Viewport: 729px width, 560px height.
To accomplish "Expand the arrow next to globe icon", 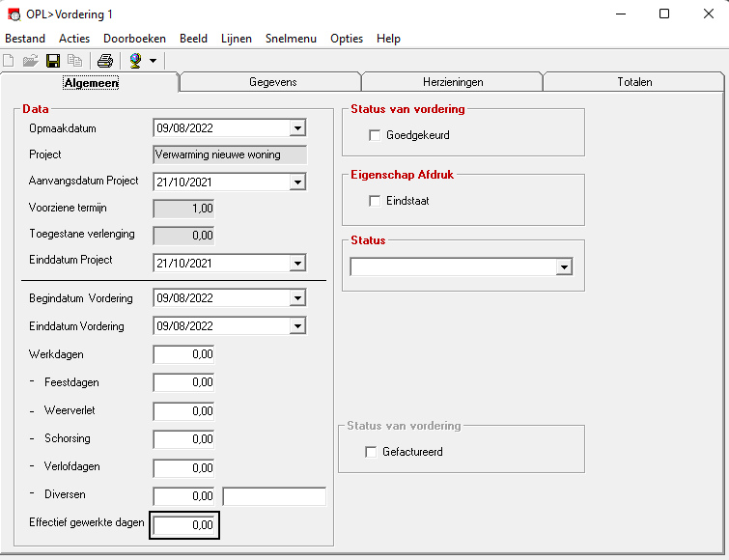I will point(153,61).
